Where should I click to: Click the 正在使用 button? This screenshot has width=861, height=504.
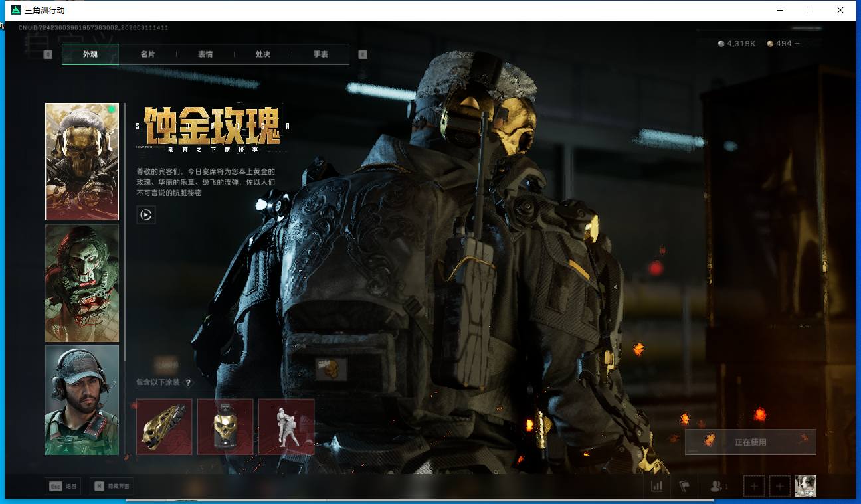click(750, 442)
